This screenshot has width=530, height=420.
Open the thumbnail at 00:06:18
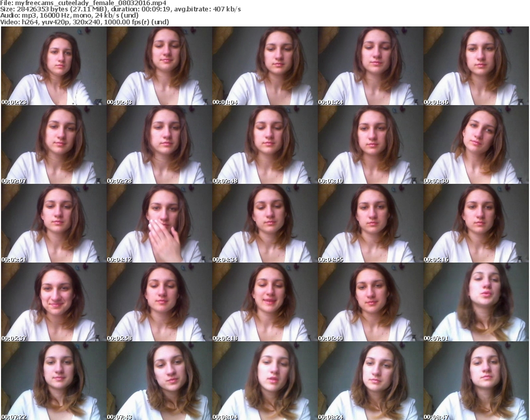click(x=264, y=302)
